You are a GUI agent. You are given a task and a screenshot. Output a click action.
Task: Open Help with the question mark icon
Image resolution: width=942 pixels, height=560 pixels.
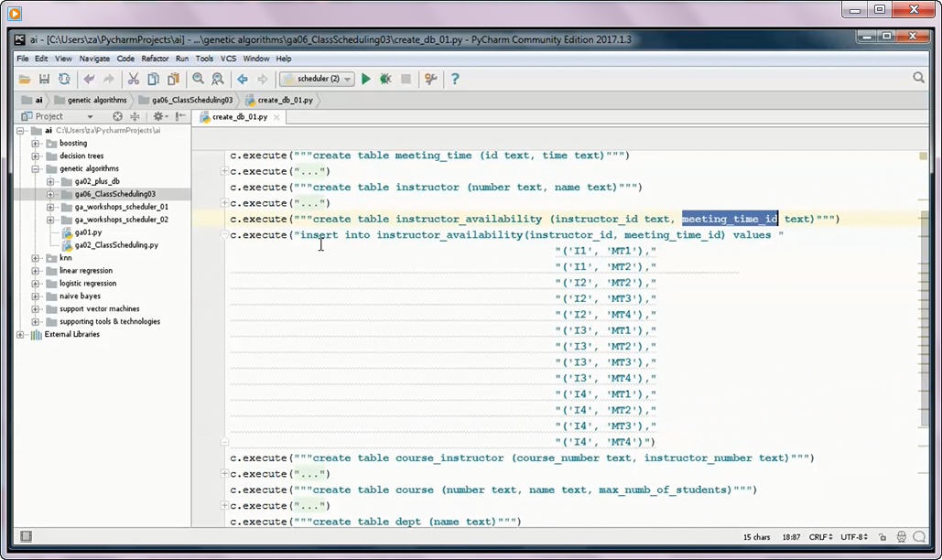455,79
